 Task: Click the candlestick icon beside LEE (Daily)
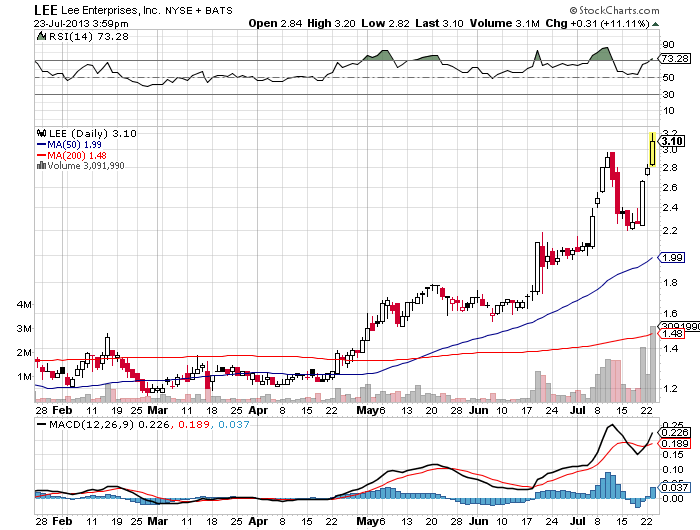coord(42,133)
